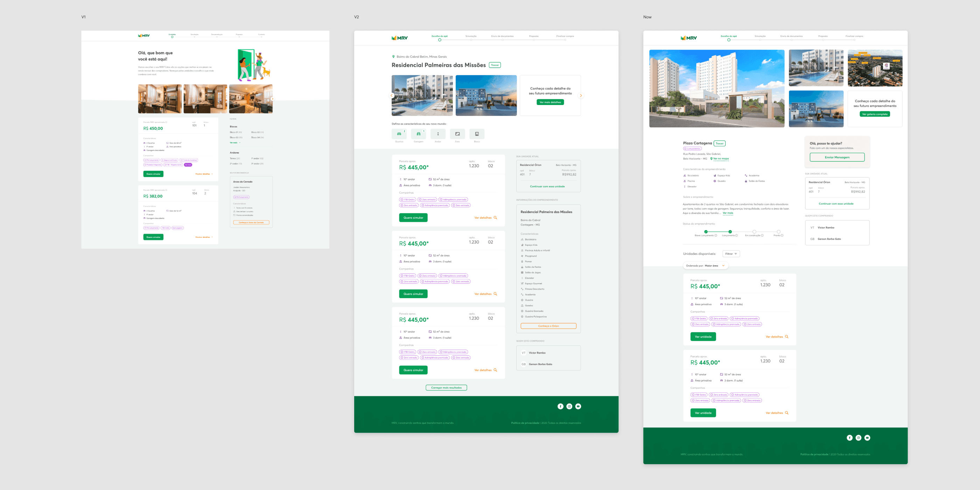This screenshot has height=490, width=980.
Task: Select the Área size filter icon
Action: (457, 134)
